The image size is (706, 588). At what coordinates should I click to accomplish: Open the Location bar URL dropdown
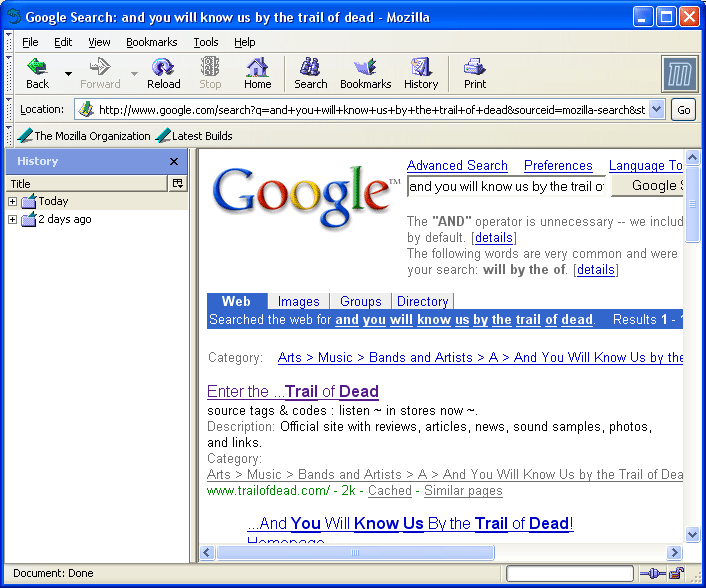click(x=657, y=109)
